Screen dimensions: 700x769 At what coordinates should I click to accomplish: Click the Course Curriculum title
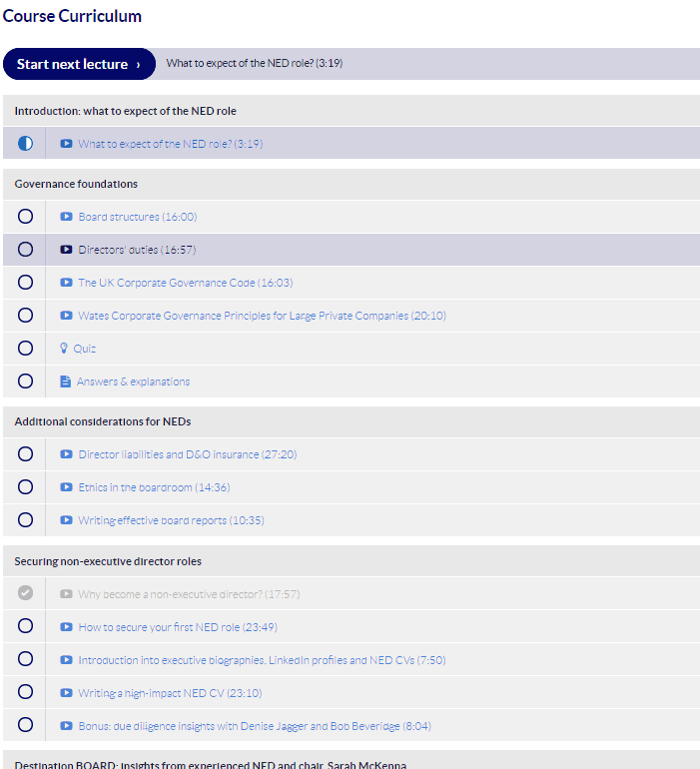[x=72, y=16]
